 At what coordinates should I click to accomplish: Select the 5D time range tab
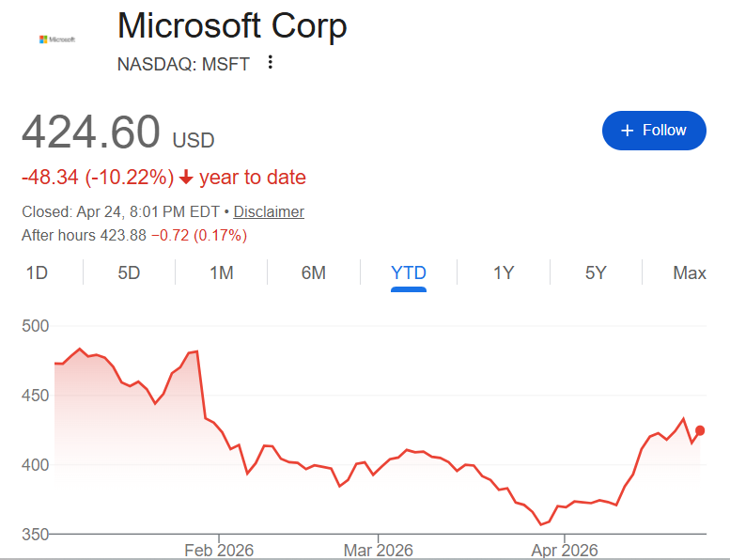coord(129,273)
